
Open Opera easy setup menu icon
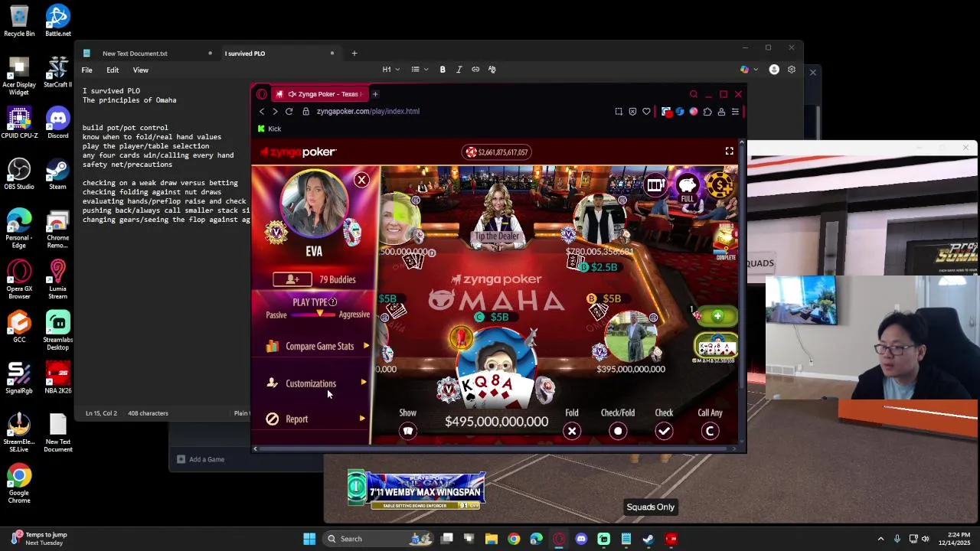[735, 112]
